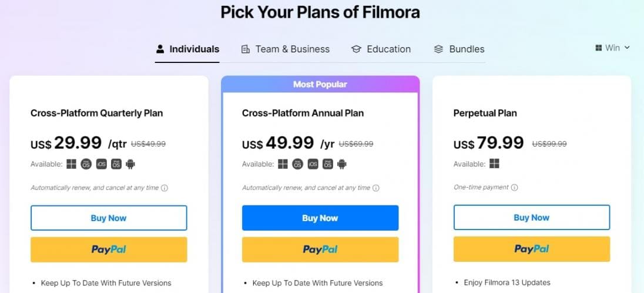Screen dimensions: 644x293
Task: Show auto-renew info in the Quarterly Plan
Action: point(165,188)
